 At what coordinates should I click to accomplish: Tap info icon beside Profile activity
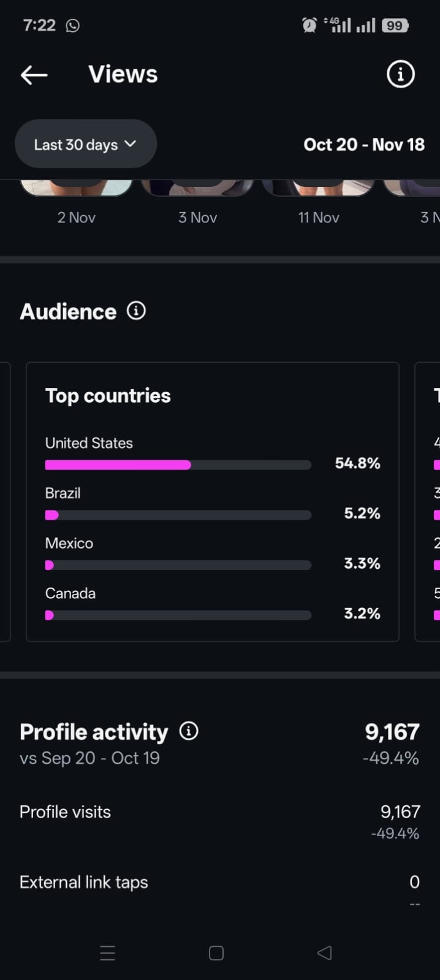(189, 731)
